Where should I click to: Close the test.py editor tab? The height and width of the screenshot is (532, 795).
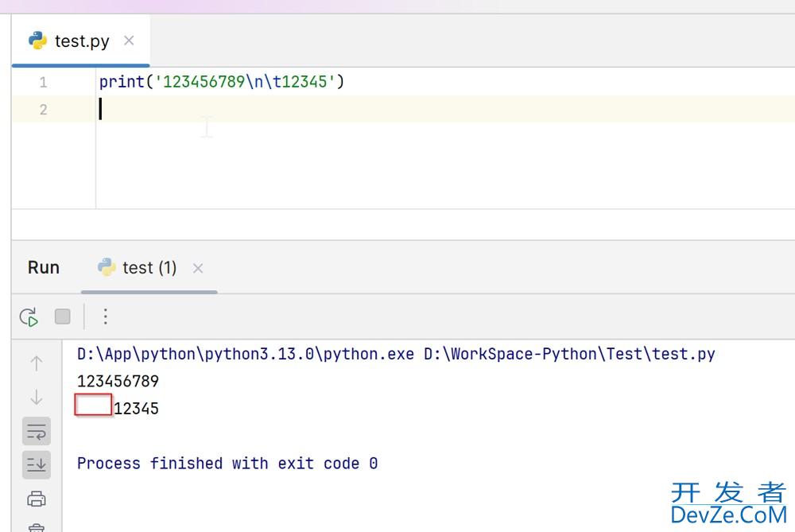click(x=129, y=41)
